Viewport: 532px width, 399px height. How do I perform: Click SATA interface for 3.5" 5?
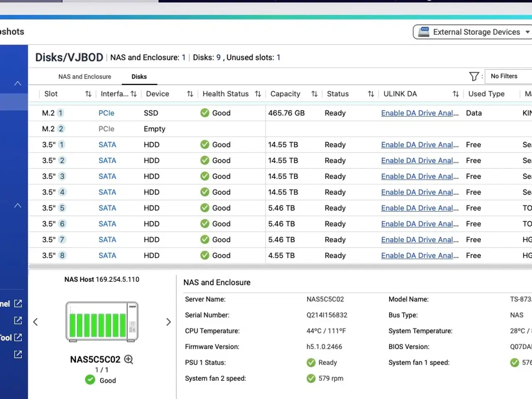[107, 208]
